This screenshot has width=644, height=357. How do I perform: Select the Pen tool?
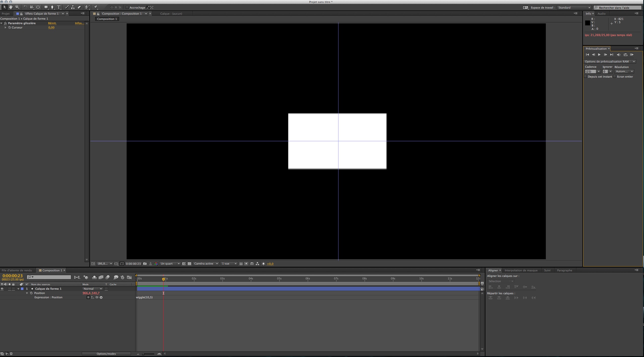[x=52, y=7]
